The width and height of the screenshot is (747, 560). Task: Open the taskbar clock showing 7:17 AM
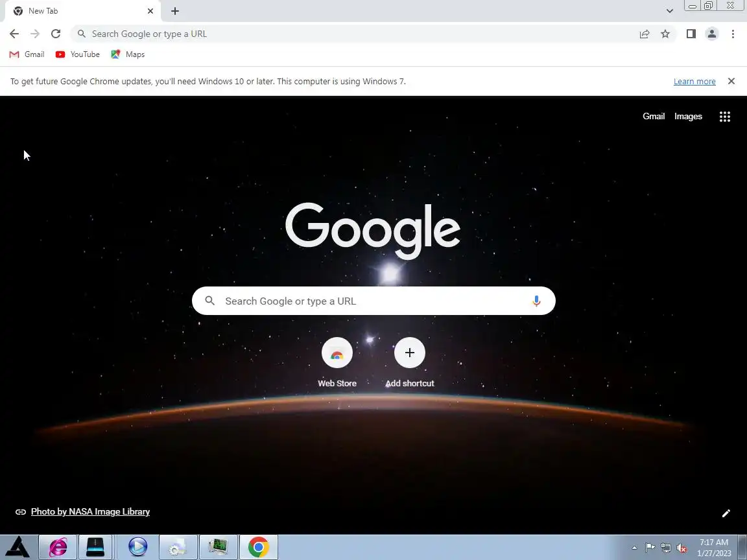pos(714,548)
